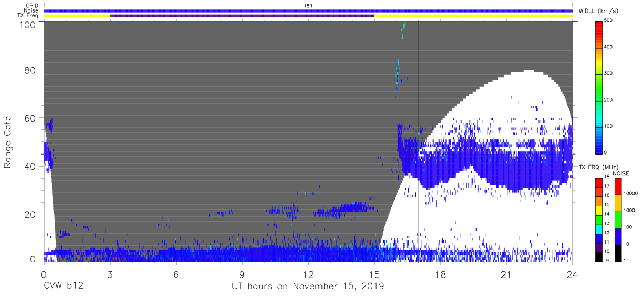Click y-axis tick label "60"

[x=30, y=118]
